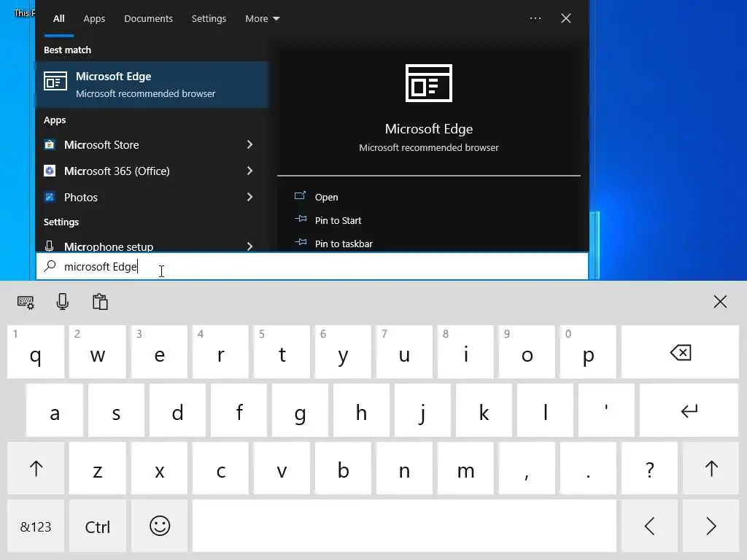
Task: Click Microsoft Edge title in preview pane
Action: [x=429, y=129]
